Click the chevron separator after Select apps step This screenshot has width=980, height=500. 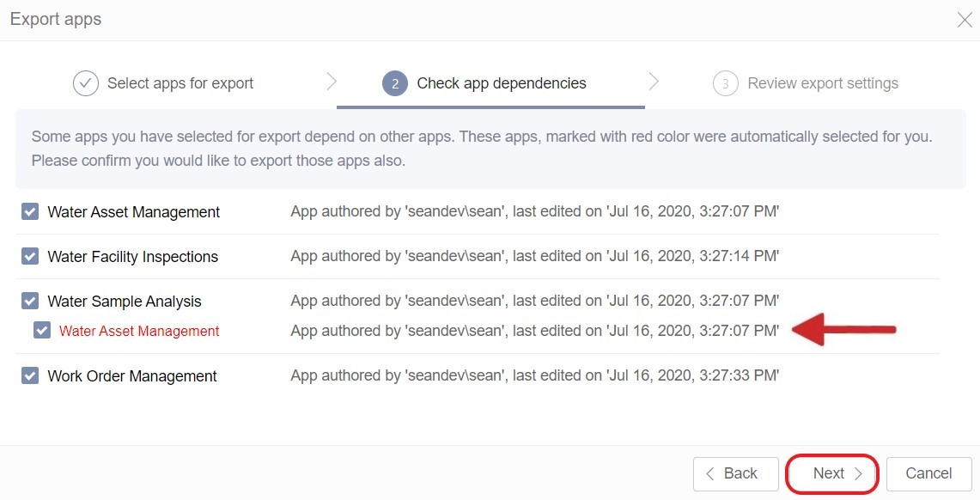click(332, 82)
